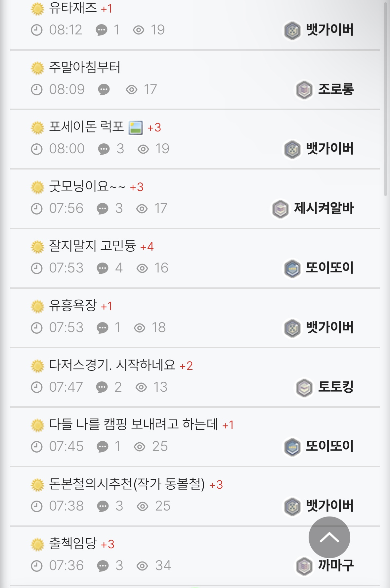Tap the comment bubble on 주말아침부터 post

pyautogui.click(x=104, y=90)
